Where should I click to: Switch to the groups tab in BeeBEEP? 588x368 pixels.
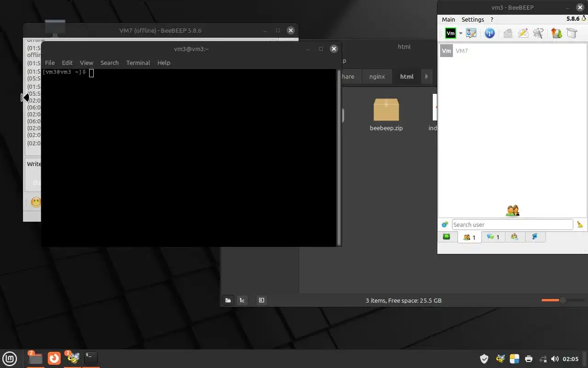coord(514,237)
